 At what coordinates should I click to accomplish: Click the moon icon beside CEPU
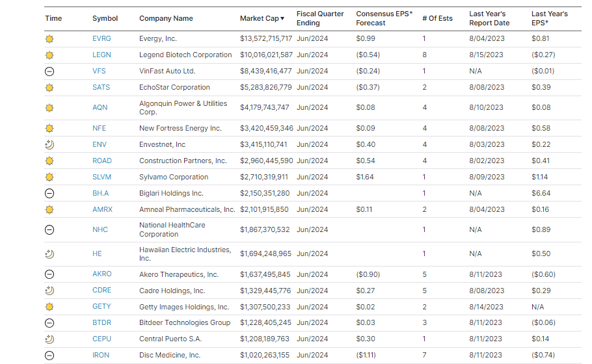point(50,339)
